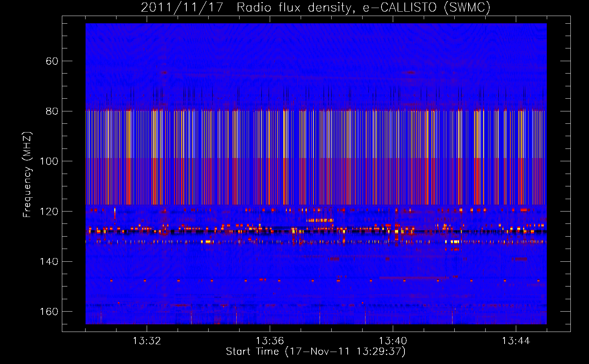Click the 13:40 time tick label
589x364 pixels.
pyautogui.click(x=393, y=341)
